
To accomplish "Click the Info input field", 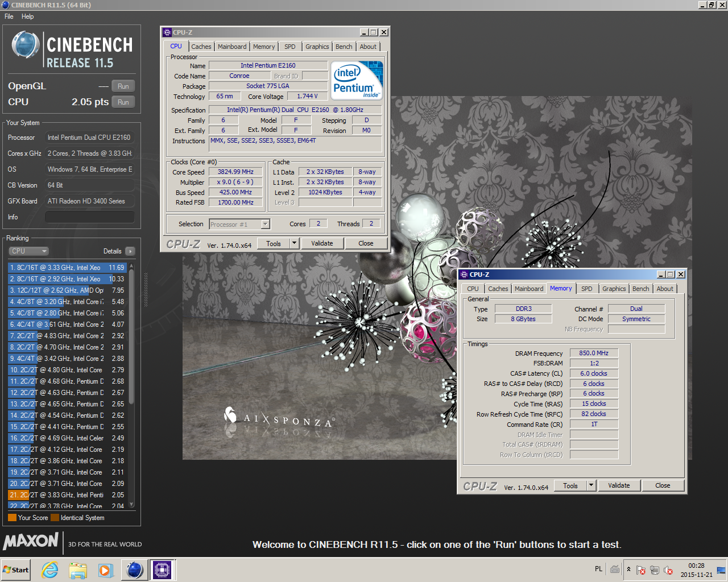I will pos(89,217).
